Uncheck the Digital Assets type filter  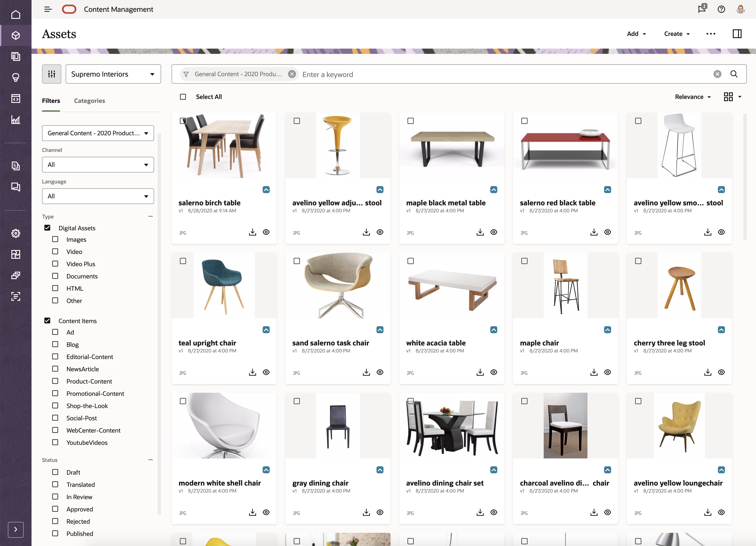[47, 228]
